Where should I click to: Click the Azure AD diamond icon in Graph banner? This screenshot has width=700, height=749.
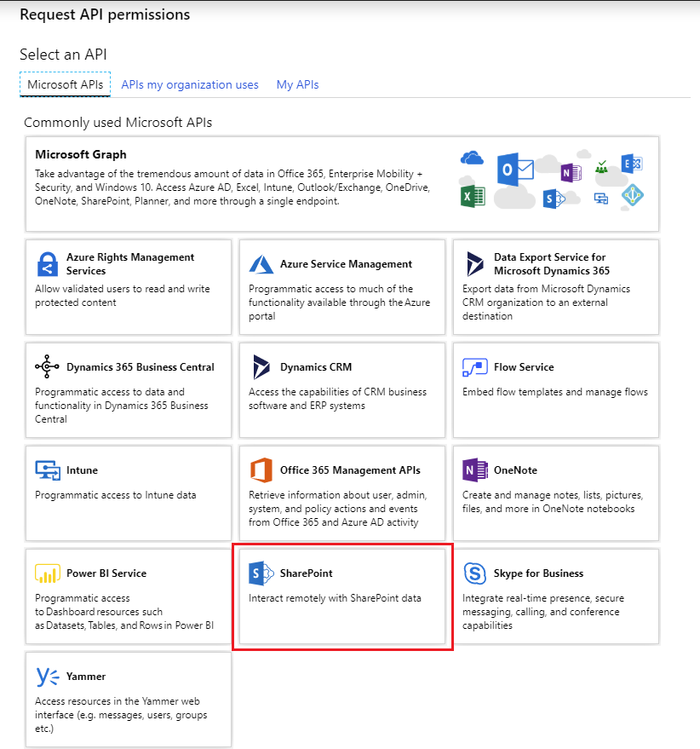pyautogui.click(x=633, y=195)
